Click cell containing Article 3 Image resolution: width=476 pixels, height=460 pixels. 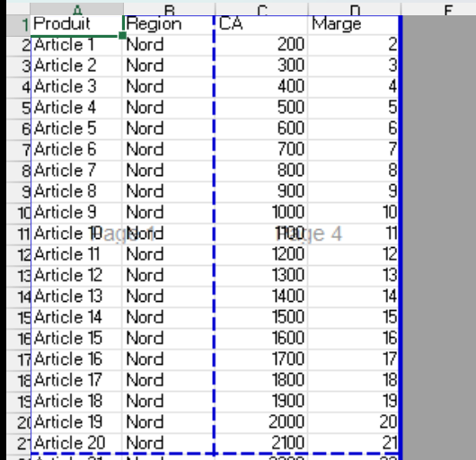coord(76,87)
